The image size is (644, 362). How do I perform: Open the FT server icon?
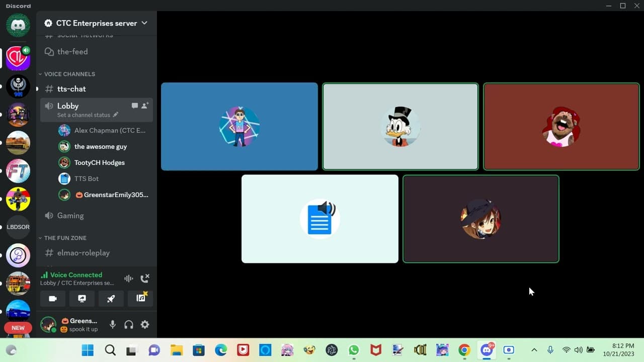tap(18, 171)
